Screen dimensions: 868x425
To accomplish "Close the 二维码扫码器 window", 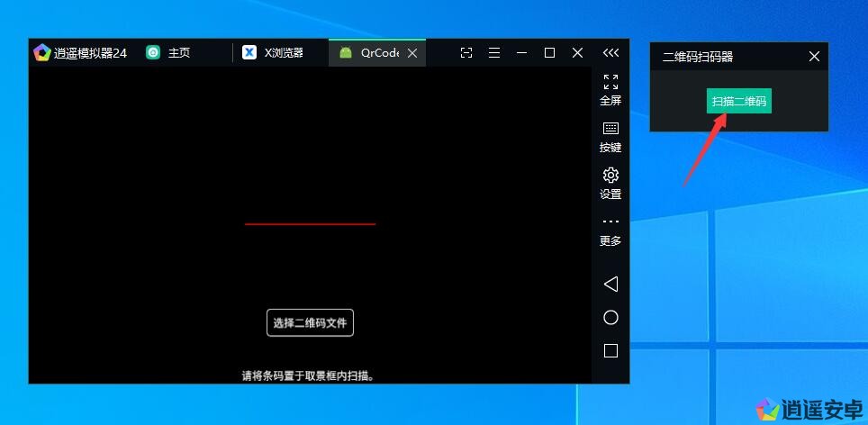I will pyautogui.click(x=814, y=57).
